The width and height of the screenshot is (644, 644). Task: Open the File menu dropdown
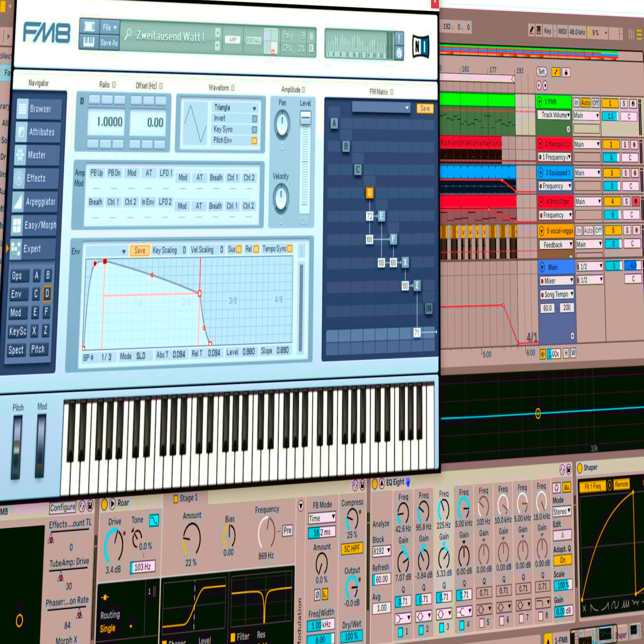click(x=110, y=28)
